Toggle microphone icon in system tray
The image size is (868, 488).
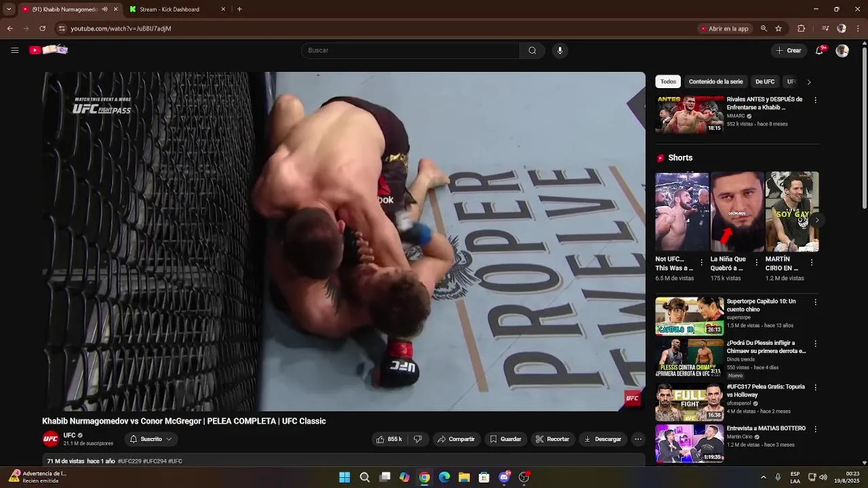point(778,477)
